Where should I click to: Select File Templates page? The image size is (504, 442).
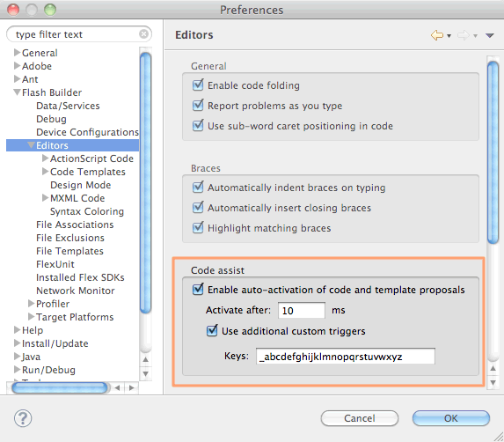69,251
